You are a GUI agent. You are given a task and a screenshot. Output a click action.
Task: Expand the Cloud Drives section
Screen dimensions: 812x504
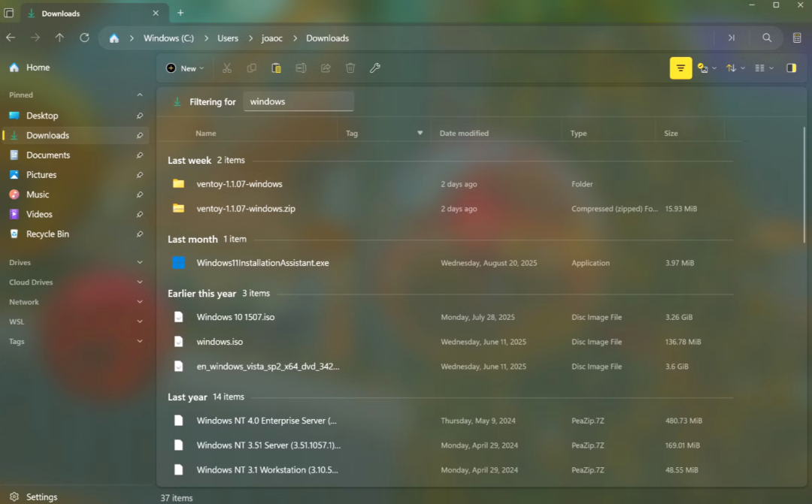coord(139,282)
